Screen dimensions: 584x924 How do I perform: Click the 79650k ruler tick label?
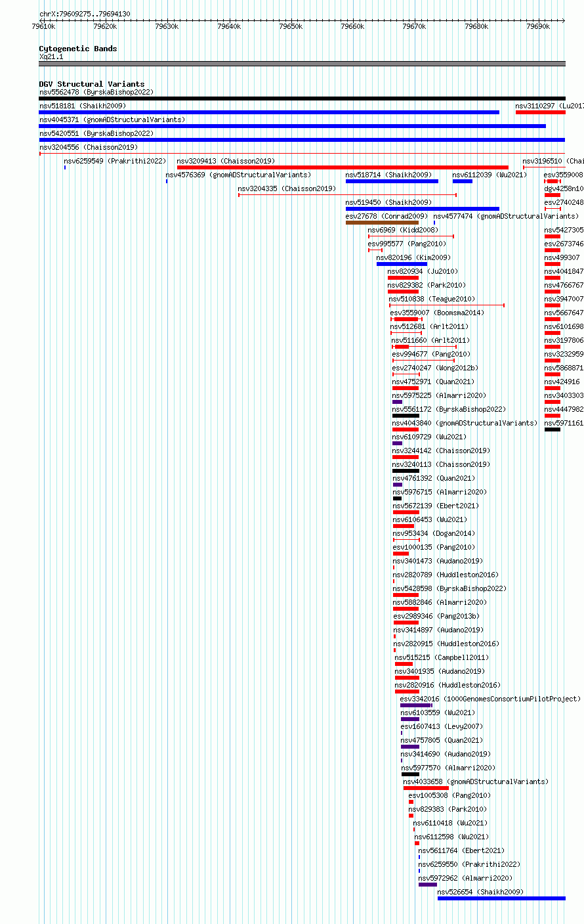click(291, 26)
